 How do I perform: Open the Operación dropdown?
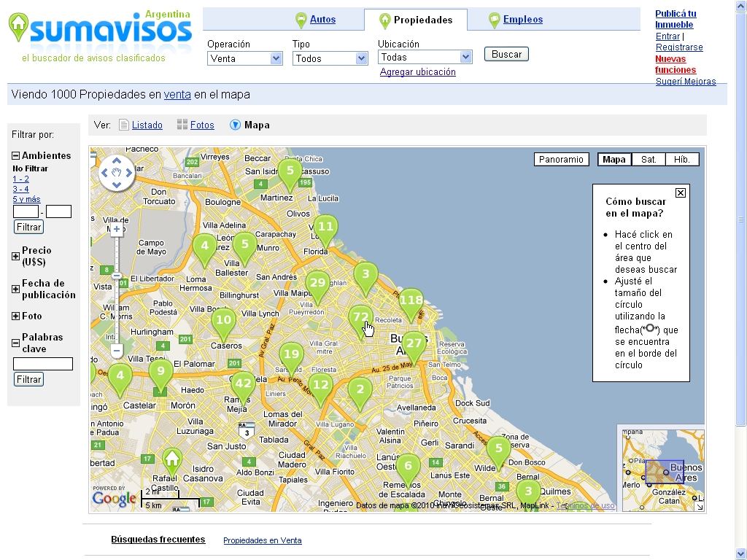tap(245, 58)
